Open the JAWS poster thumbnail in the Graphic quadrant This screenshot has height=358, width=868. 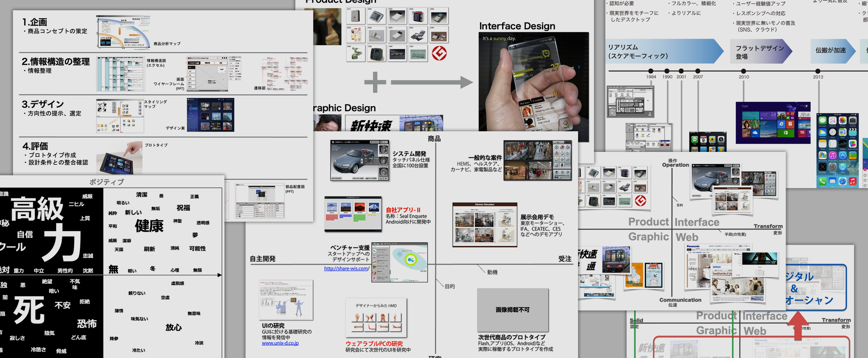click(x=653, y=275)
